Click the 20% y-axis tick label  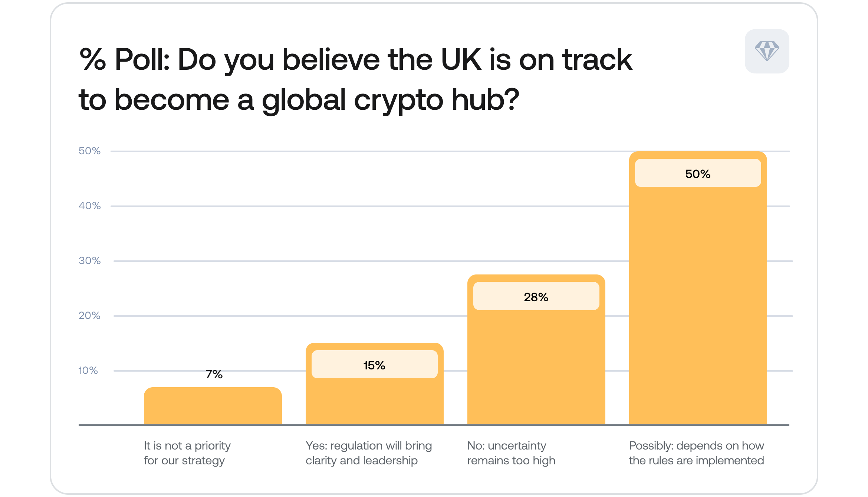89,316
